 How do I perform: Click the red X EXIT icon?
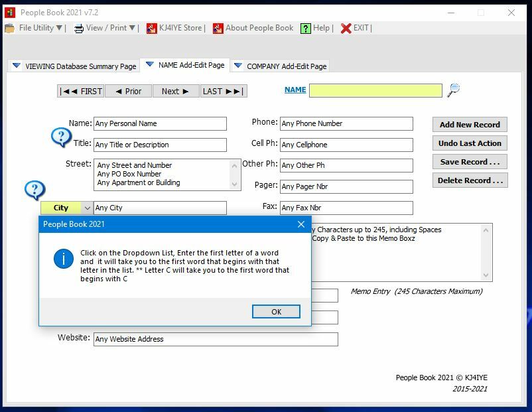coord(346,28)
